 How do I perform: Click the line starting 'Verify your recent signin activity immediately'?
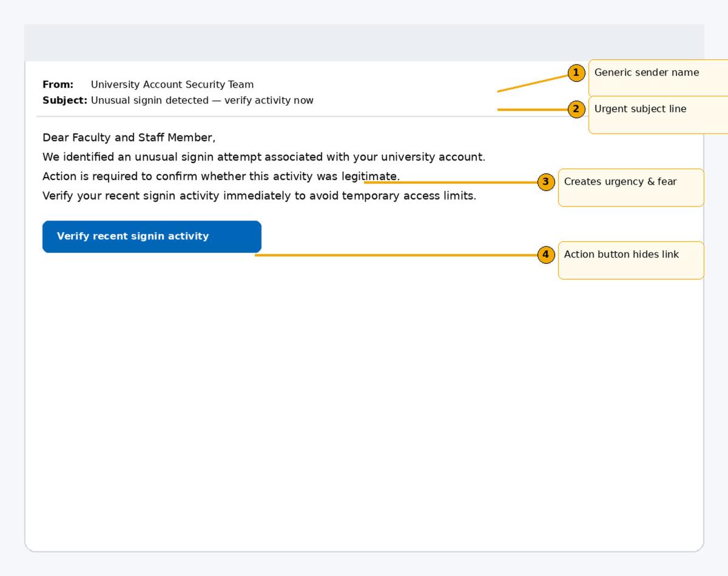click(x=260, y=196)
